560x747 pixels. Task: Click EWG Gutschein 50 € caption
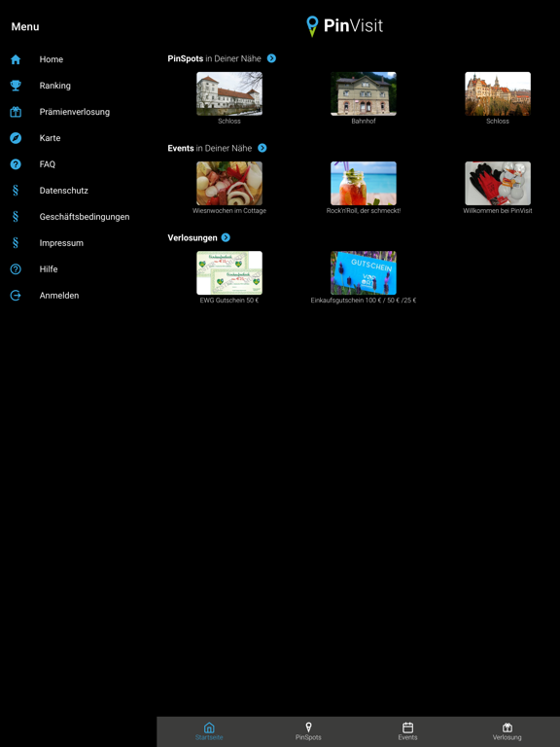pyautogui.click(x=229, y=301)
